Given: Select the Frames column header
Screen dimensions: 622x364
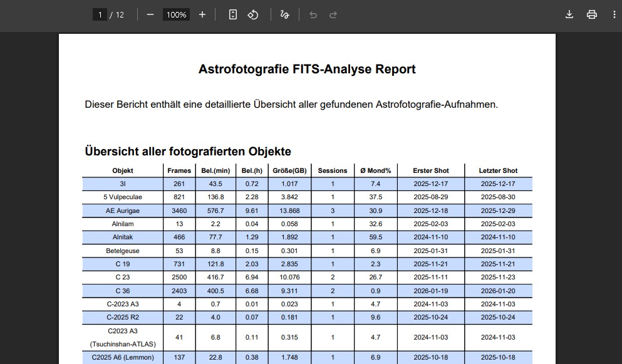Looking at the screenshot, I should coord(179,170).
